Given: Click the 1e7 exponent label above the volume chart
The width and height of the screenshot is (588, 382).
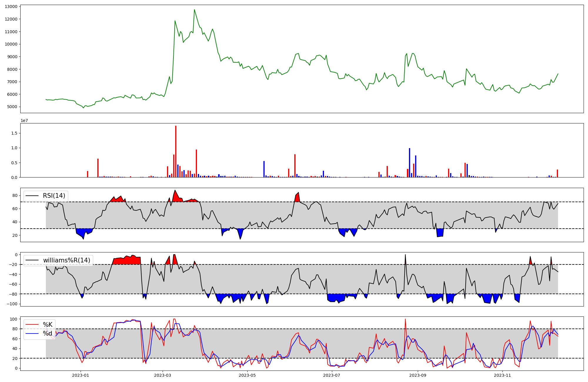Looking at the screenshot, I should (x=24, y=120).
